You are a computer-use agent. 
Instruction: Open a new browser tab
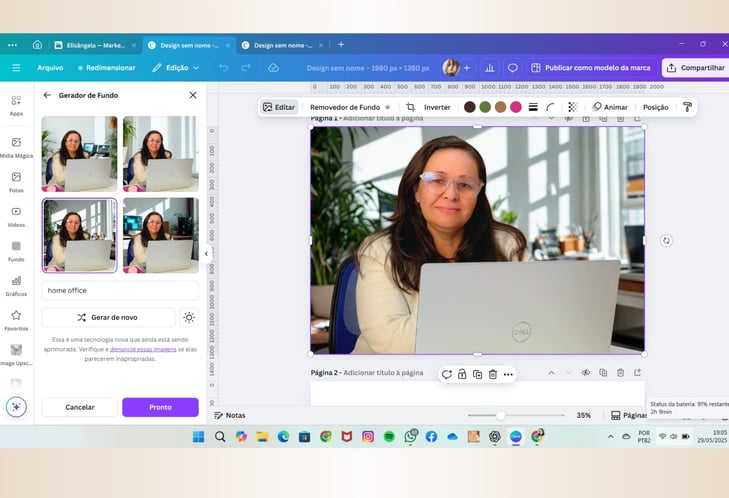(341, 45)
